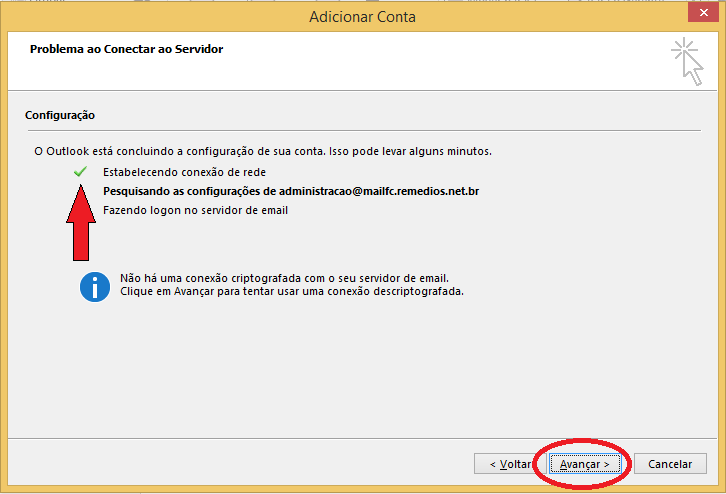Click the Outlook está concluindo status sentence
The width and height of the screenshot is (726, 494).
[x=263, y=151]
